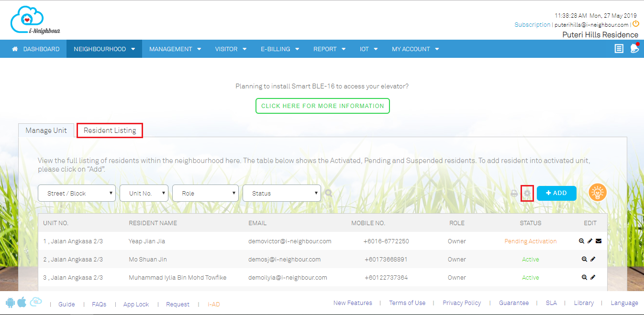Expand the E-Billing menu
The height and width of the screenshot is (315, 644).
coord(280,49)
